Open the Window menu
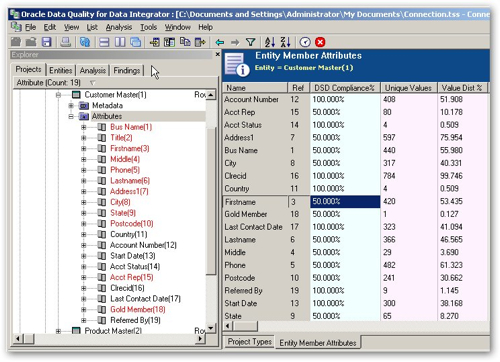 pos(178,27)
